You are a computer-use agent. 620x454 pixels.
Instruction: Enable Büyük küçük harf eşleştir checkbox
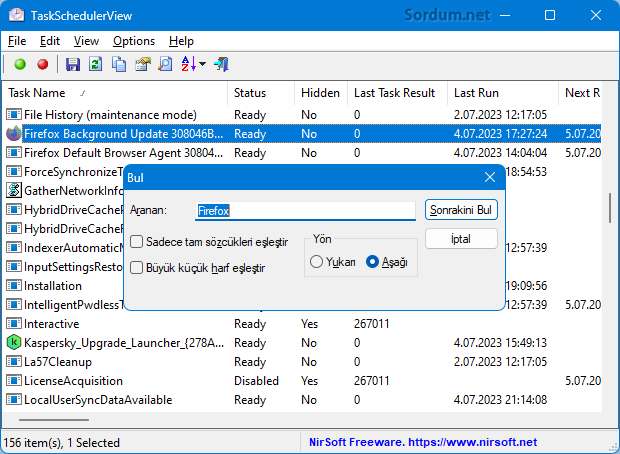point(136,268)
